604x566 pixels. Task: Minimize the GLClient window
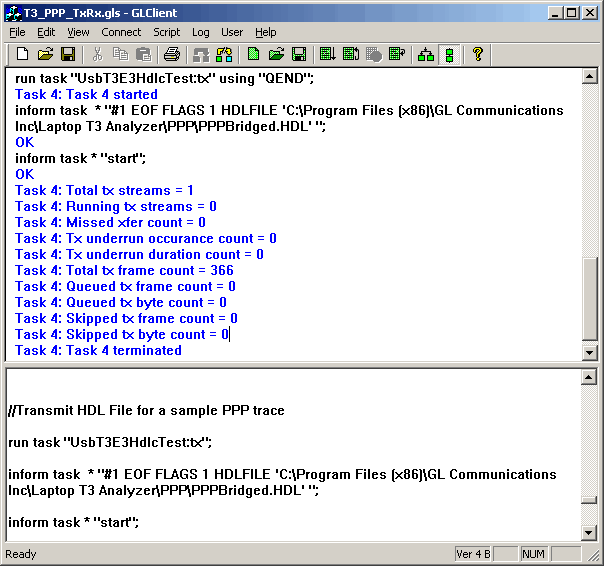click(555, 13)
